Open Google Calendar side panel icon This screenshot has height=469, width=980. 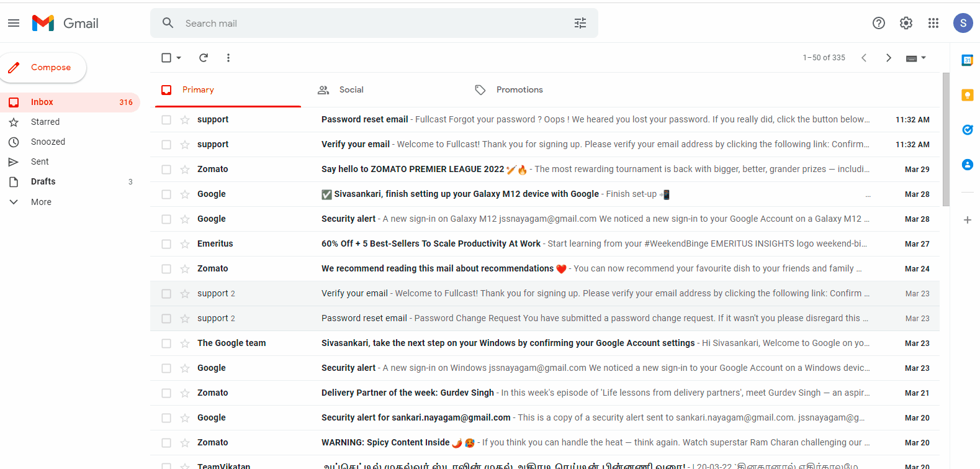(x=968, y=60)
